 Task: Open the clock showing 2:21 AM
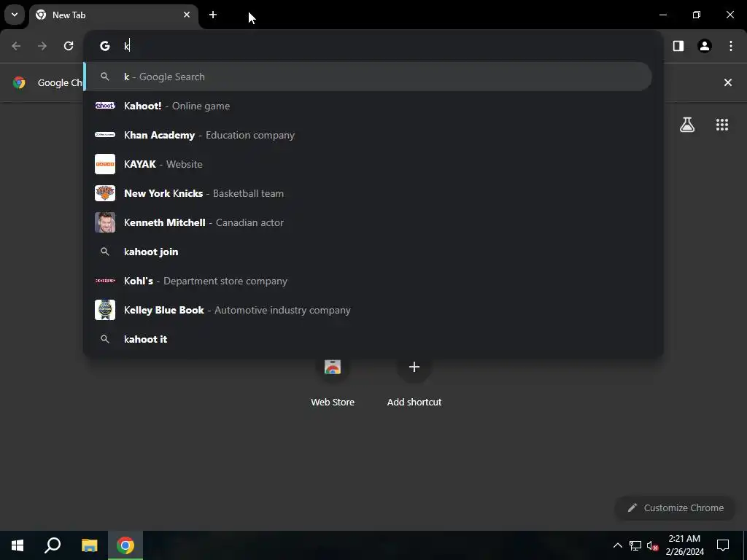coord(684,545)
